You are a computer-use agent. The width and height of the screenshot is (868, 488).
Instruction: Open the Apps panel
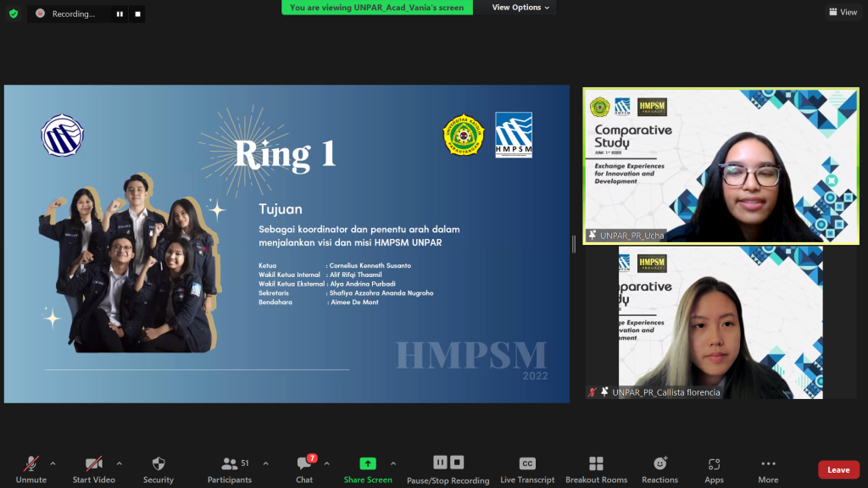pos(714,469)
